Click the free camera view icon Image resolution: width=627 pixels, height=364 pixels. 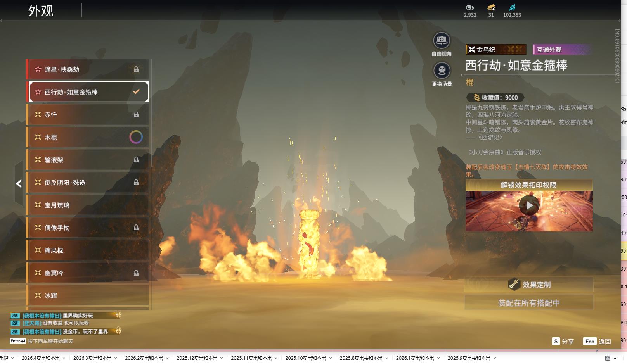click(442, 40)
